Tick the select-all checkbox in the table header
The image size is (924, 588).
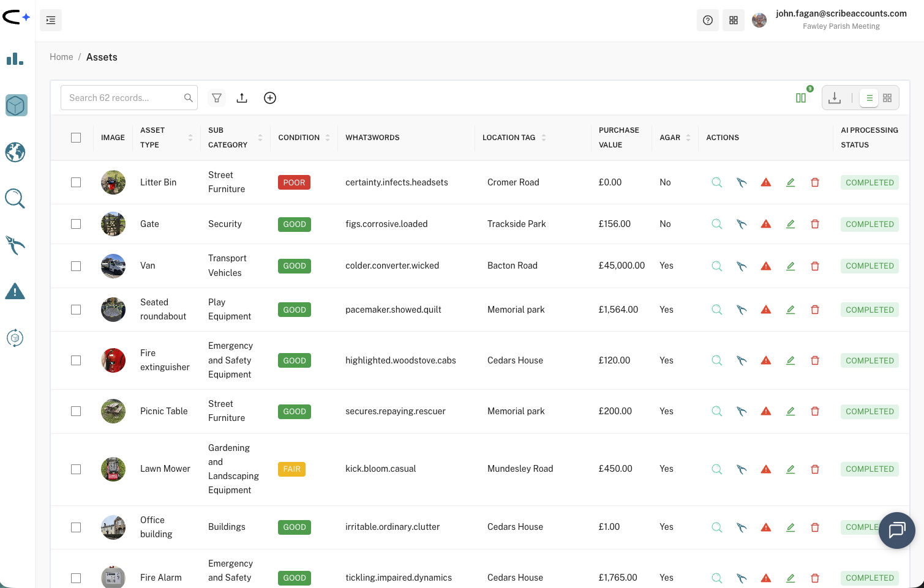coord(76,138)
